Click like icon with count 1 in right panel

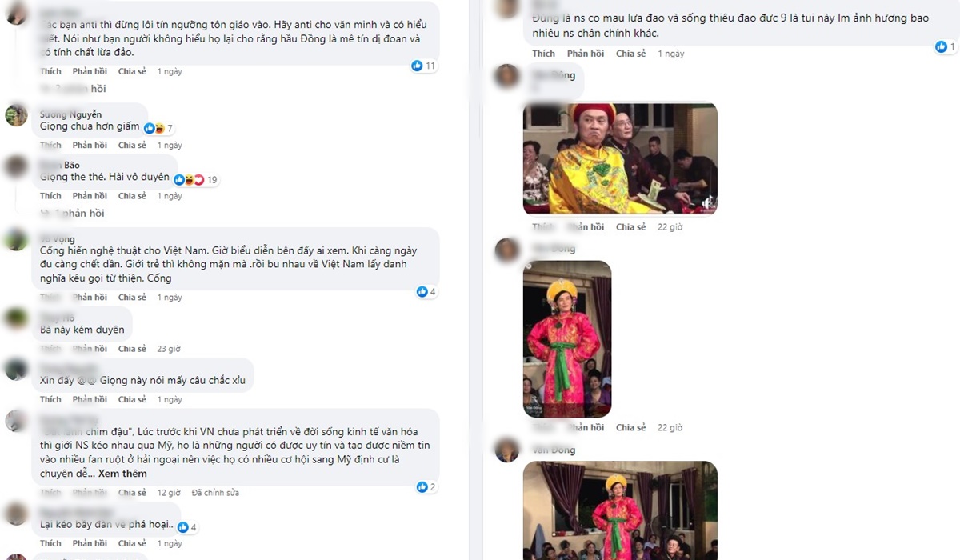click(x=941, y=47)
